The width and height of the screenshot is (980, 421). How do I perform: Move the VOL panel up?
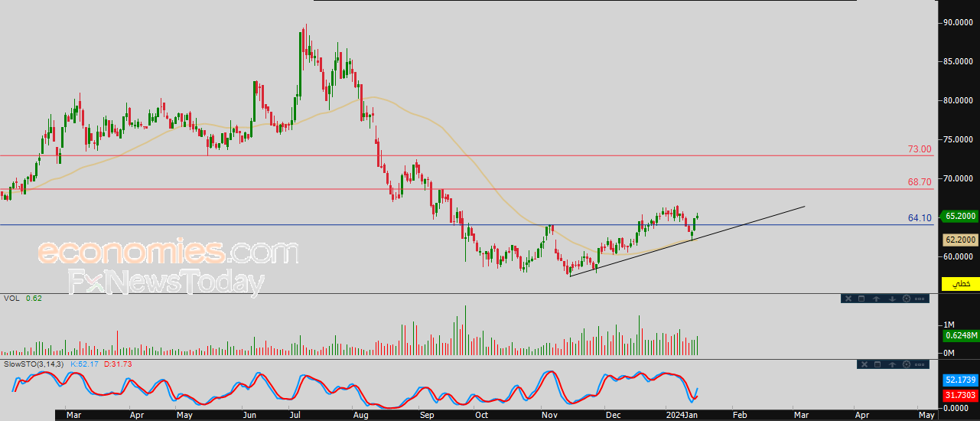tap(876, 299)
